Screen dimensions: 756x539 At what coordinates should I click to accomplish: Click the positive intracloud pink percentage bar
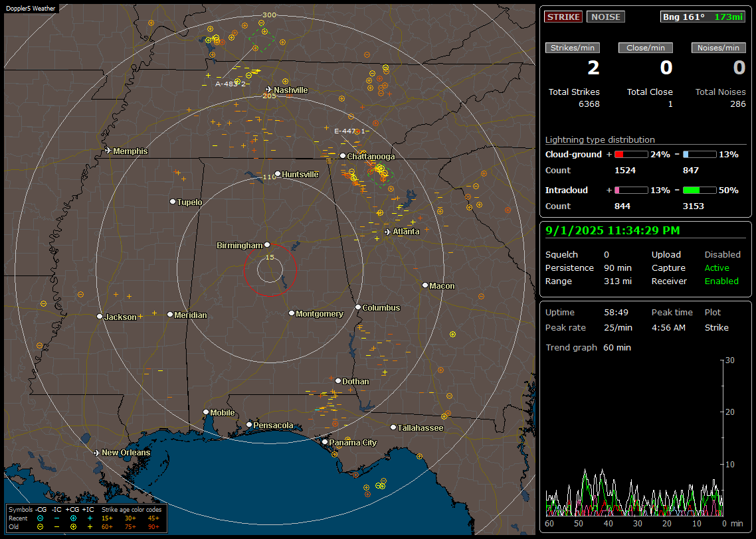[x=631, y=191]
